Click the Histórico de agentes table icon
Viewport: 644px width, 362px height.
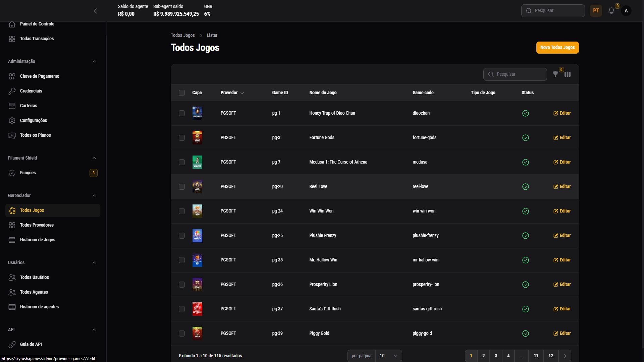click(12, 307)
